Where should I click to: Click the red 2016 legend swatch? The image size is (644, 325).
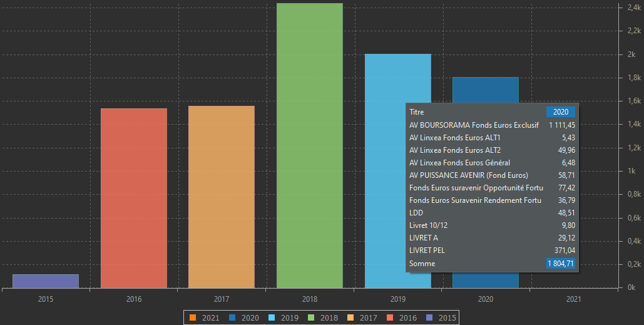pos(390,317)
